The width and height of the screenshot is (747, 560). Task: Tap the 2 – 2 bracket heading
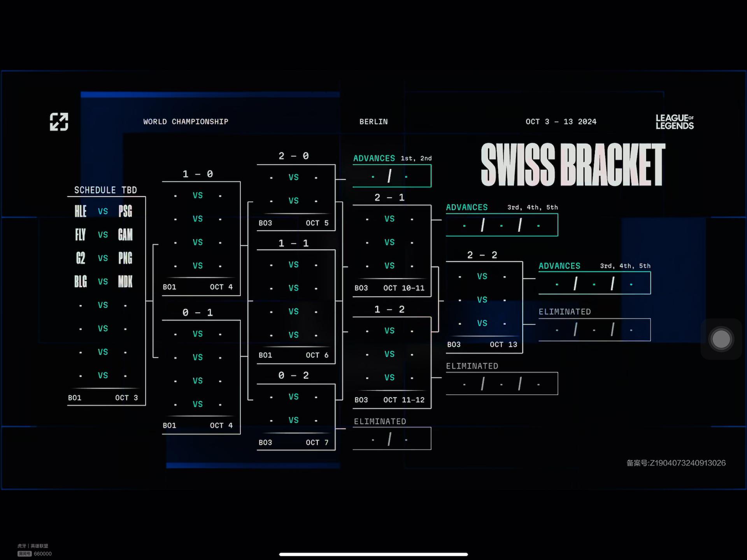tap(482, 255)
